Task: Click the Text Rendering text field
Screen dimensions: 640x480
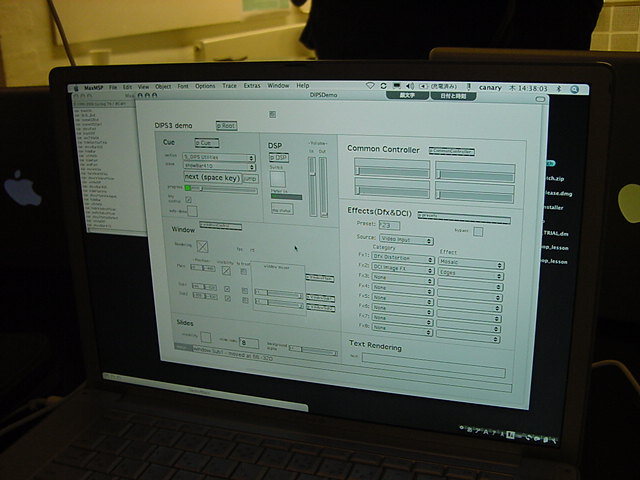Action: [x=433, y=365]
